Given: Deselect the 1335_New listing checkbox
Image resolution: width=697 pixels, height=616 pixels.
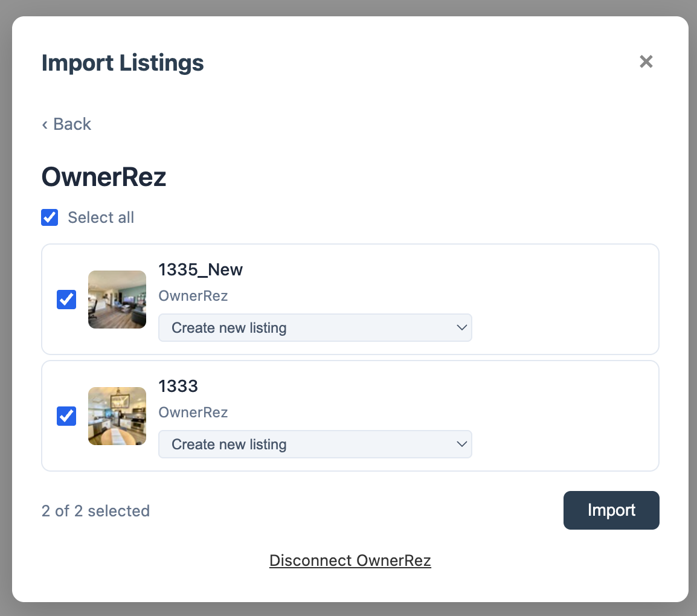Looking at the screenshot, I should pyautogui.click(x=66, y=299).
